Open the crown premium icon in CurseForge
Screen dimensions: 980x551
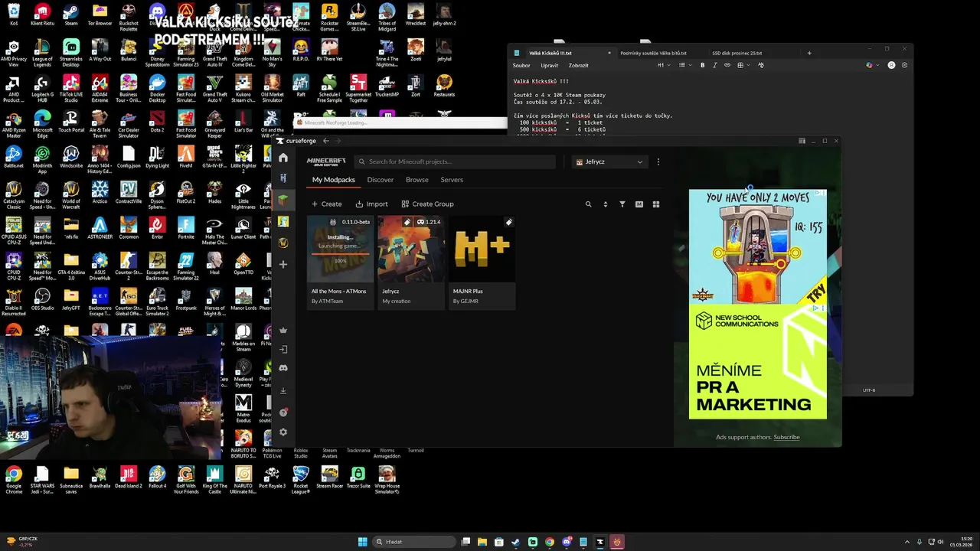click(x=283, y=331)
